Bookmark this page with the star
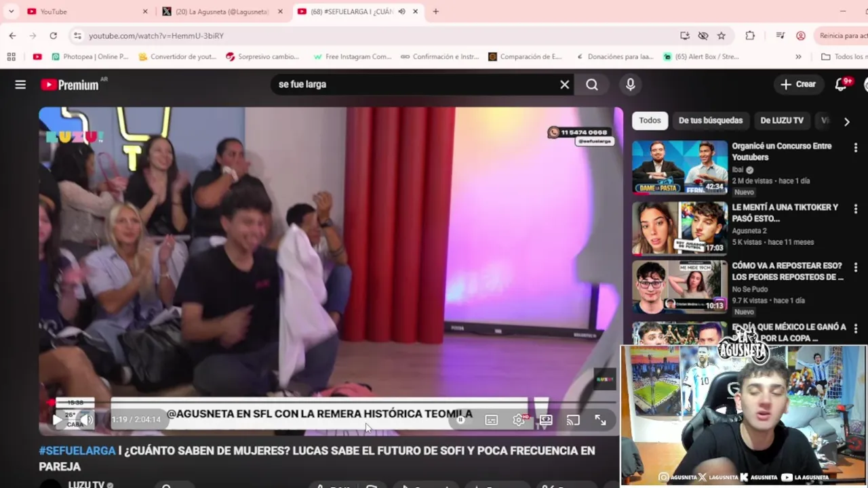This screenshot has height=488, width=868. 722,35
